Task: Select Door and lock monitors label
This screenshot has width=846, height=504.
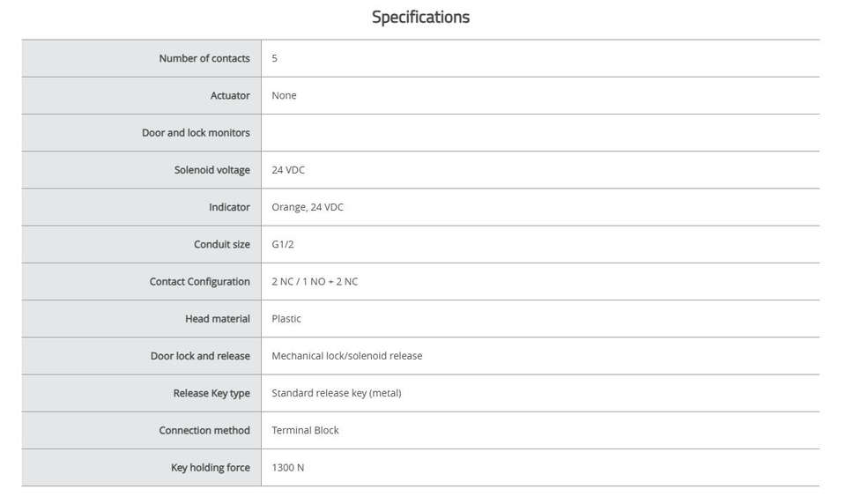Action: tap(196, 133)
